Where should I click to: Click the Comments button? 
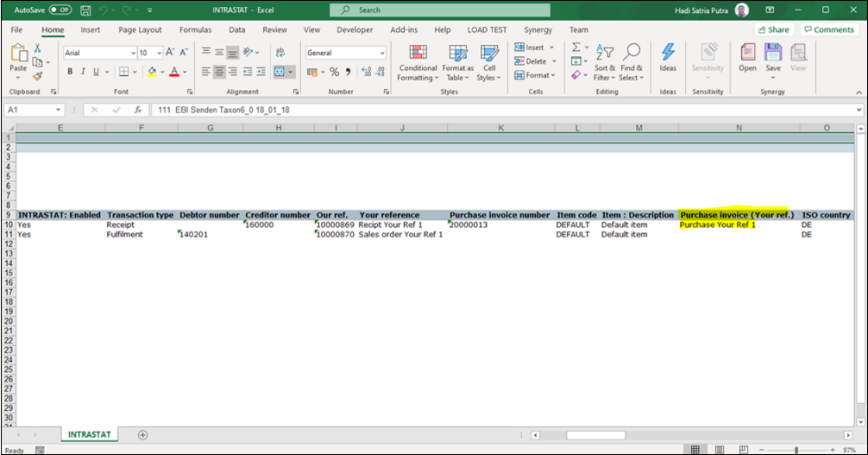[x=829, y=29]
